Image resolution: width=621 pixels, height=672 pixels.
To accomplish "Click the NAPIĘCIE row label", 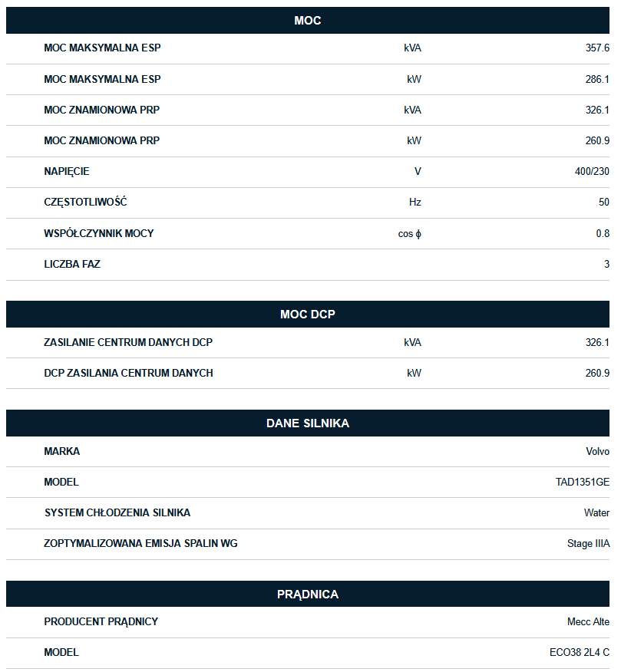I will 67,172.
